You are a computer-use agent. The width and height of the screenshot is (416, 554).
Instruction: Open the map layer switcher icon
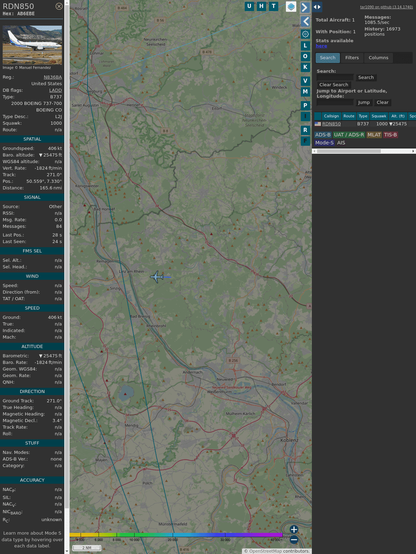coord(291,6)
